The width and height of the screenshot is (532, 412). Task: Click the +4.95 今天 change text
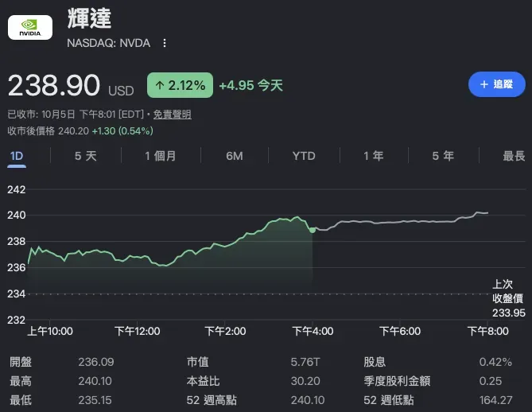point(251,85)
